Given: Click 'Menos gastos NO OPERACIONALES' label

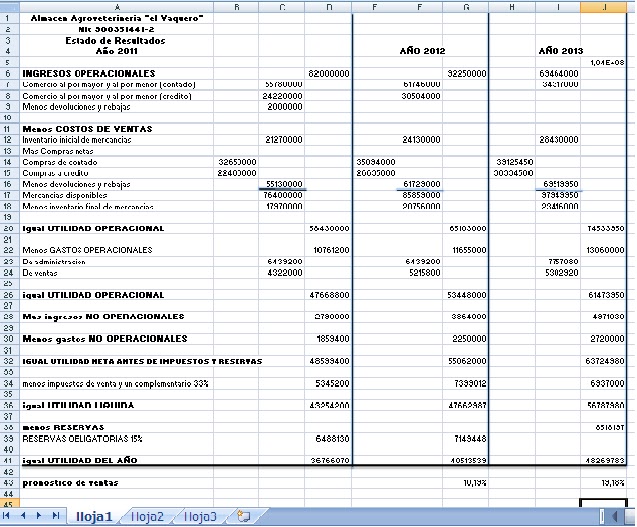Looking at the screenshot, I should 105,339.
